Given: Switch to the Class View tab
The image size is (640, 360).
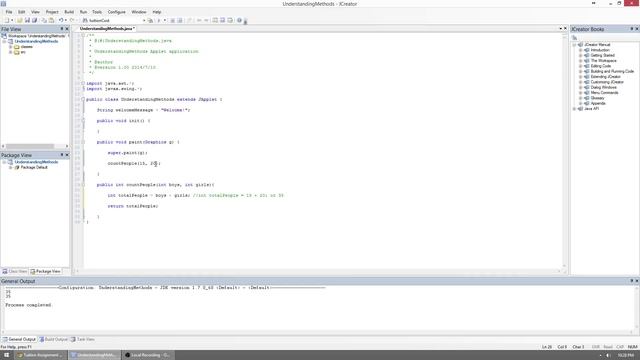Looking at the screenshot, I should (x=15, y=271).
